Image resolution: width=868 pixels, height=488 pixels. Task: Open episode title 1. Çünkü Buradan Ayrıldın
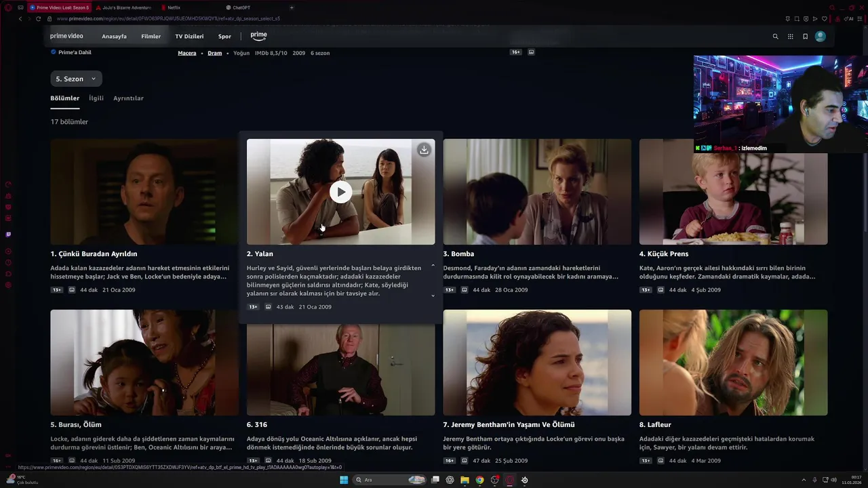(x=94, y=253)
